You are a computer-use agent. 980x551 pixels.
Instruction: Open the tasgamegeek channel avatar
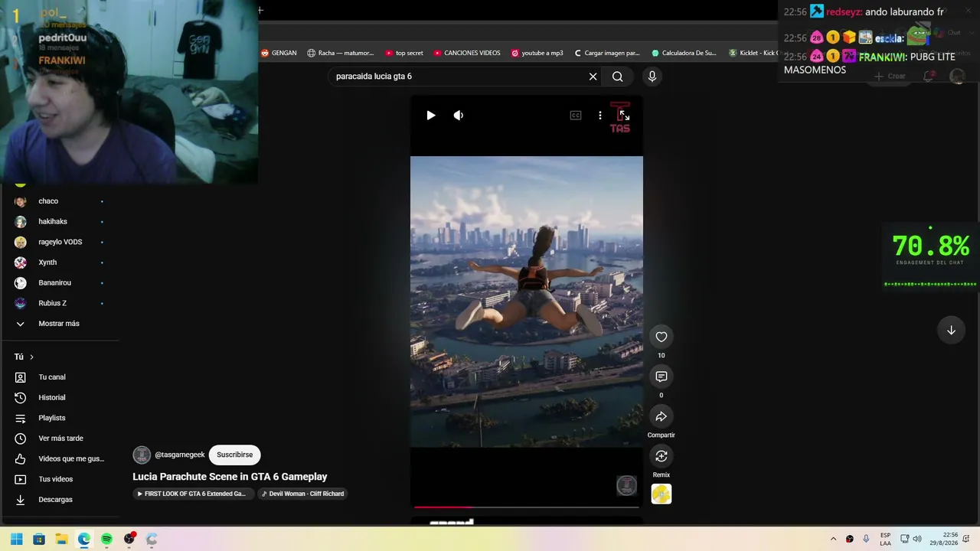coord(142,455)
